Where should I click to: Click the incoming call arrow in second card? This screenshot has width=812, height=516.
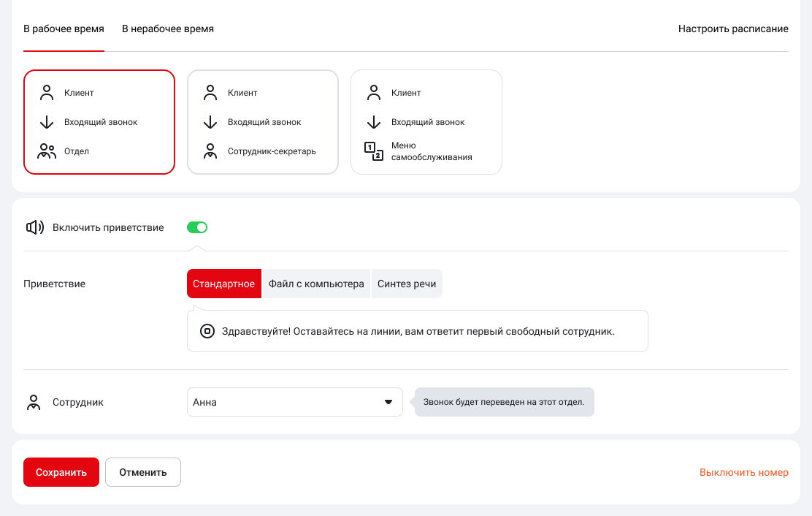pos(210,122)
